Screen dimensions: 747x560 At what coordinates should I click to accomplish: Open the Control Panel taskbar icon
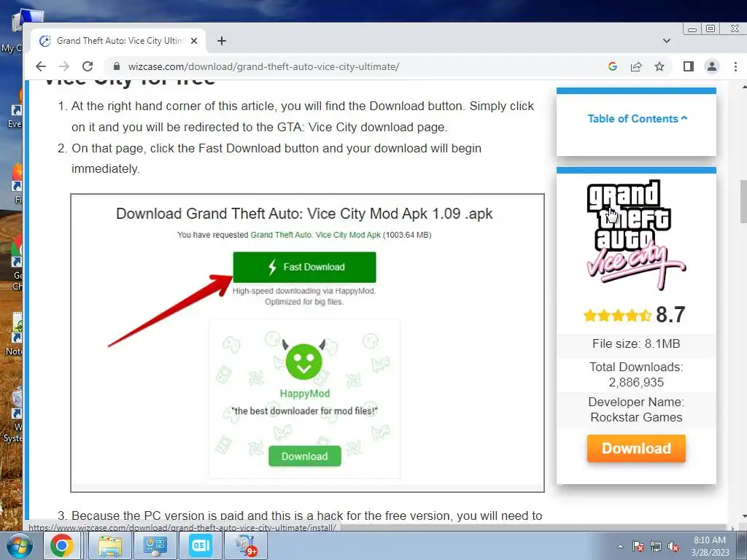pos(155,545)
